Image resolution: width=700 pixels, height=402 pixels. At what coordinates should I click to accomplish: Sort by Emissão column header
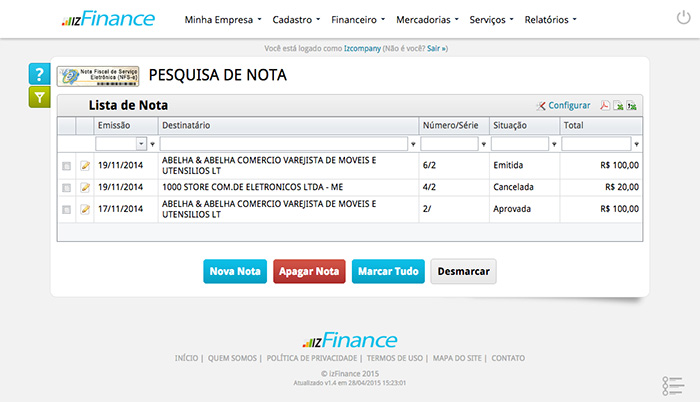tap(126, 126)
